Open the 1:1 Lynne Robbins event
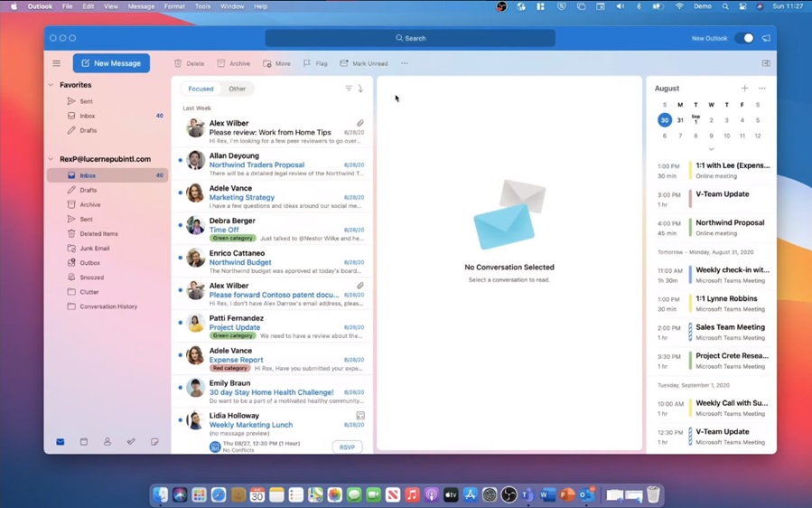Image resolution: width=812 pixels, height=508 pixels. pos(712,304)
